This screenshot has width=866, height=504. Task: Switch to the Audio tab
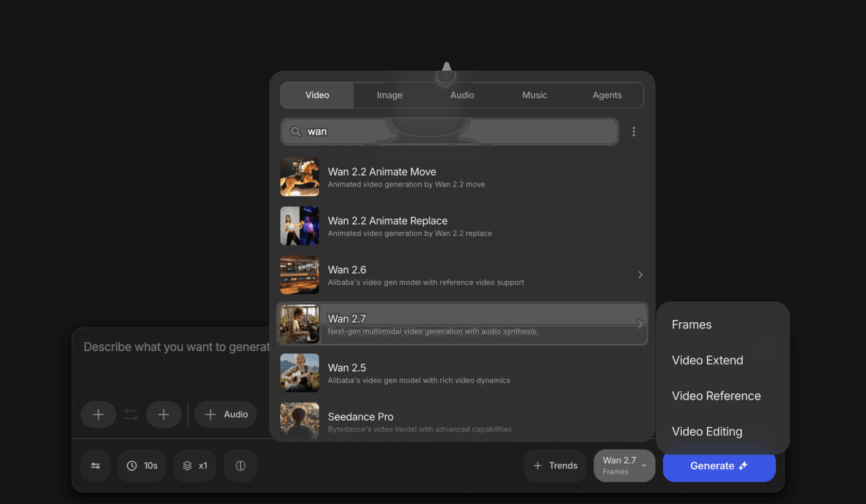(x=462, y=95)
